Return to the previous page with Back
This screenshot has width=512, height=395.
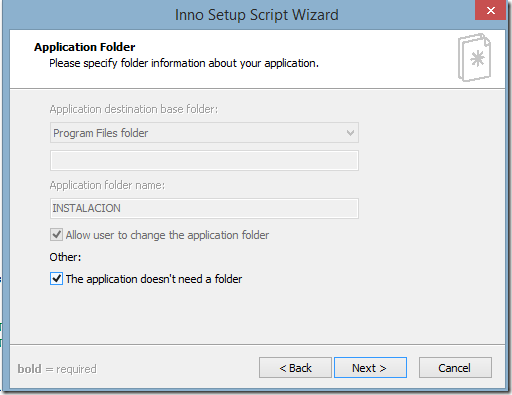(295, 368)
